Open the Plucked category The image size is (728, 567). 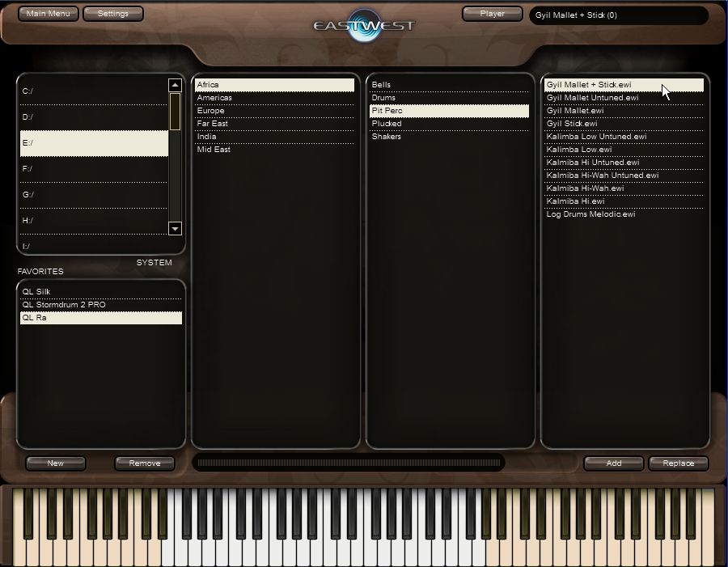coord(449,124)
